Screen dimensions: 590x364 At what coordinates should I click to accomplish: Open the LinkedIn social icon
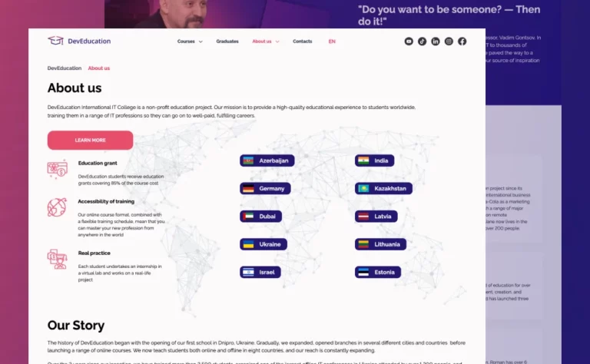pyautogui.click(x=436, y=41)
